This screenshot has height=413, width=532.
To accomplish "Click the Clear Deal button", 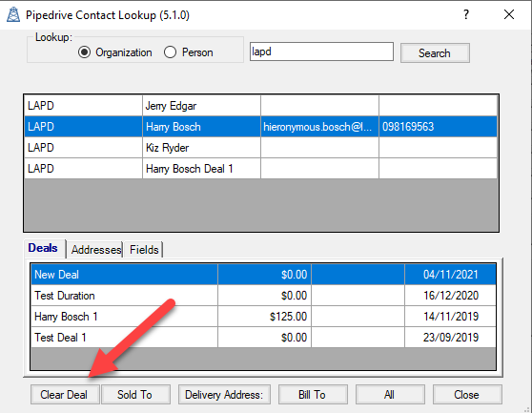I will (65, 394).
